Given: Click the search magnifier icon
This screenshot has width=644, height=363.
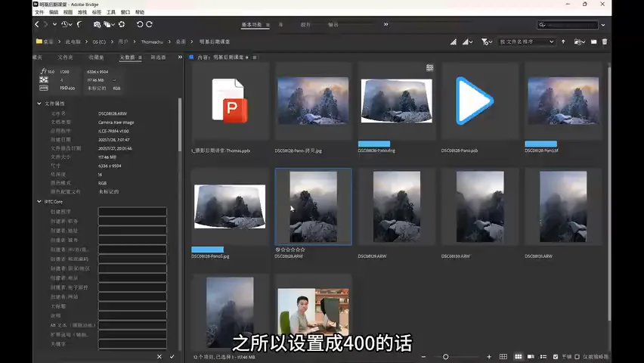Looking at the screenshot, I should point(542,25).
